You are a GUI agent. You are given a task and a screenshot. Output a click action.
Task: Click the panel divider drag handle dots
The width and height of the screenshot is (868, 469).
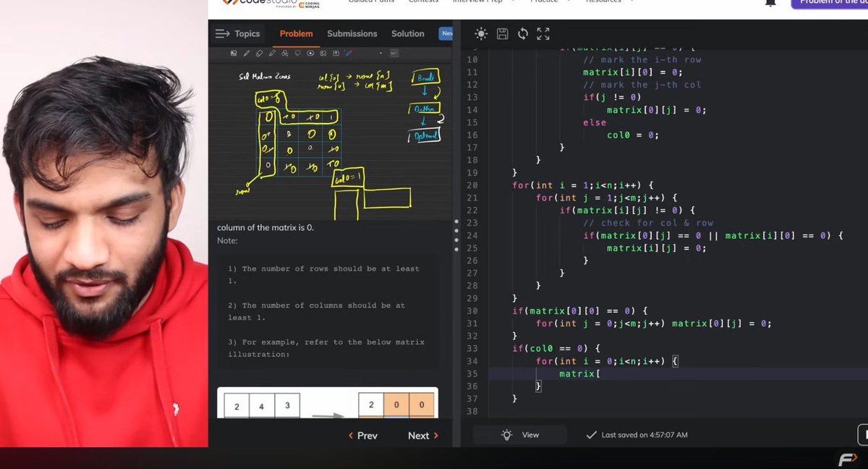pyautogui.click(x=456, y=235)
